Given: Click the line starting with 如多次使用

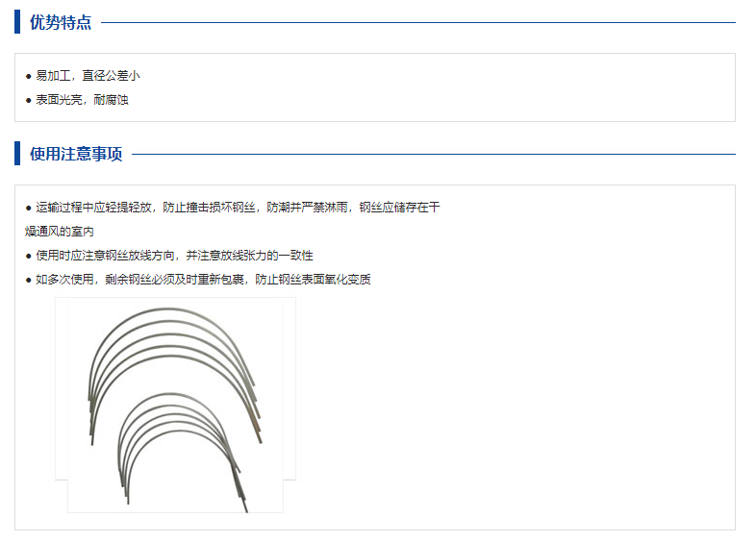Looking at the screenshot, I should tap(203, 280).
